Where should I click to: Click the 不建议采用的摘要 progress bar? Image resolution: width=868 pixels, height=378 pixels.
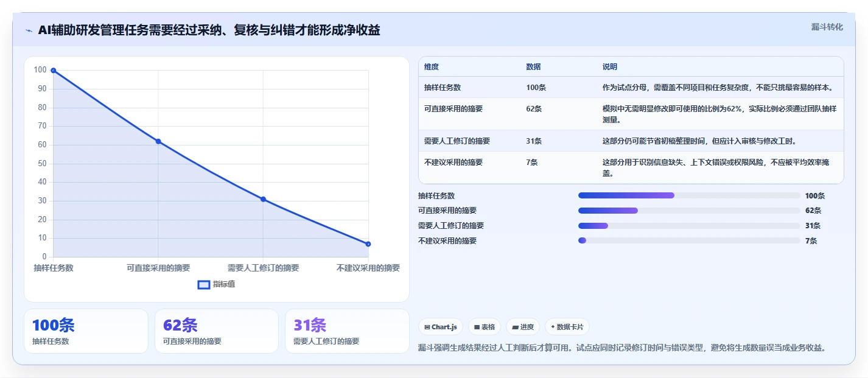[x=689, y=240]
